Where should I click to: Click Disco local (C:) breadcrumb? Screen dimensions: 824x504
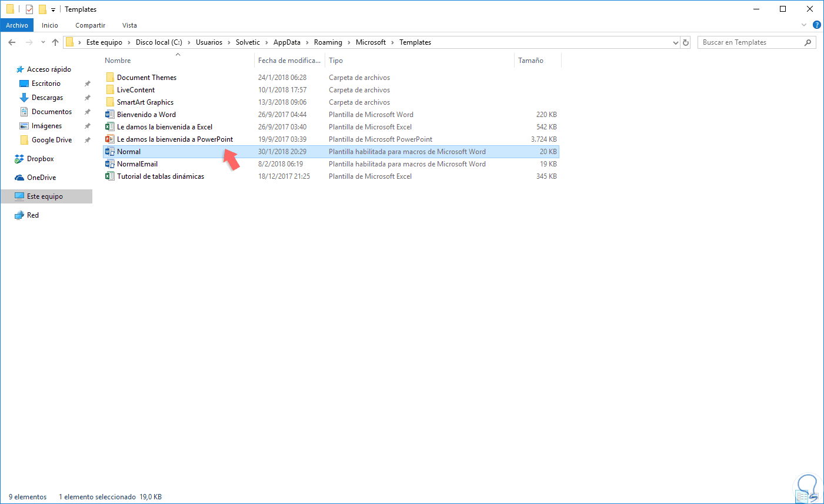pyautogui.click(x=159, y=42)
